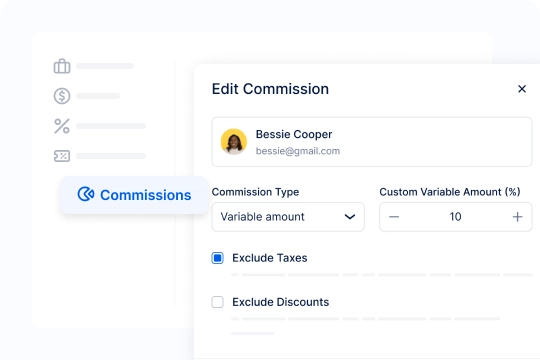Decrease custom variable amount with minus
The width and height of the screenshot is (540, 360).
[394, 217]
